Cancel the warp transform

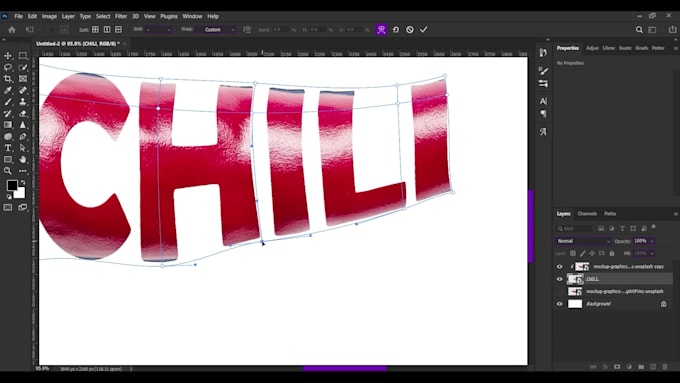click(x=409, y=29)
